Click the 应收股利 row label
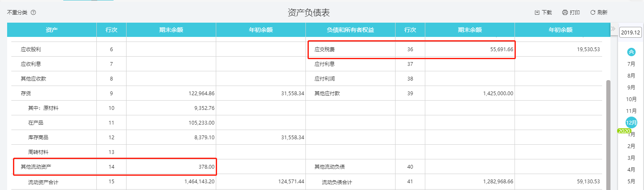The width and height of the screenshot is (644, 190). click(31, 49)
